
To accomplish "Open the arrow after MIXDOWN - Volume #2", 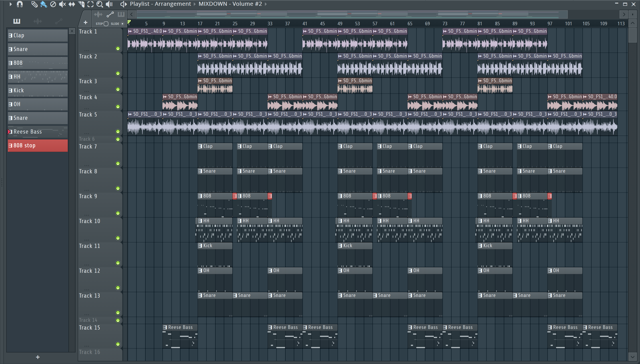I will (266, 4).
